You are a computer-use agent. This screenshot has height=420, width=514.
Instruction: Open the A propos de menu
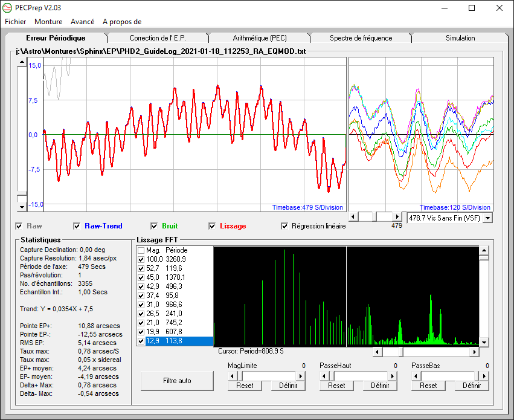point(122,22)
